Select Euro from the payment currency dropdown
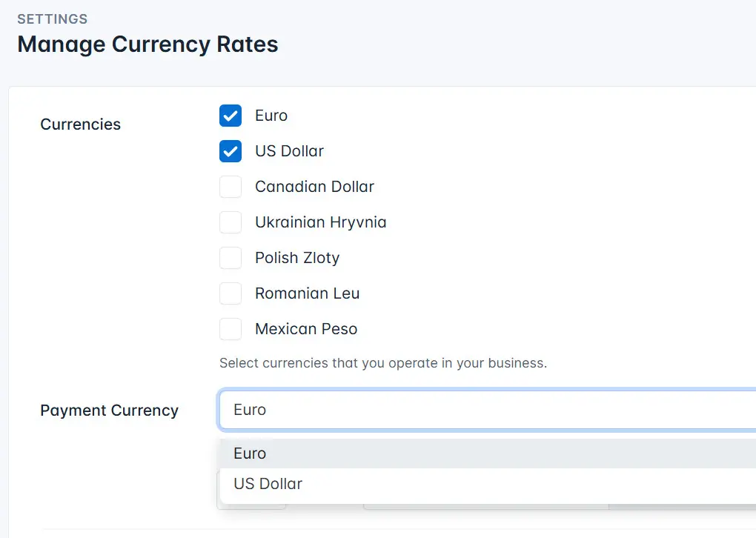 pyautogui.click(x=250, y=453)
